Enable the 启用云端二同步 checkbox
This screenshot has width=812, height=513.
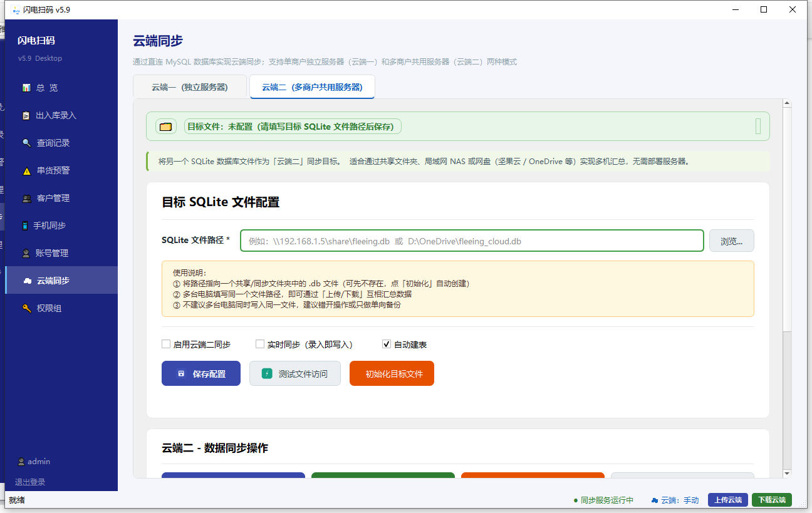click(x=166, y=344)
